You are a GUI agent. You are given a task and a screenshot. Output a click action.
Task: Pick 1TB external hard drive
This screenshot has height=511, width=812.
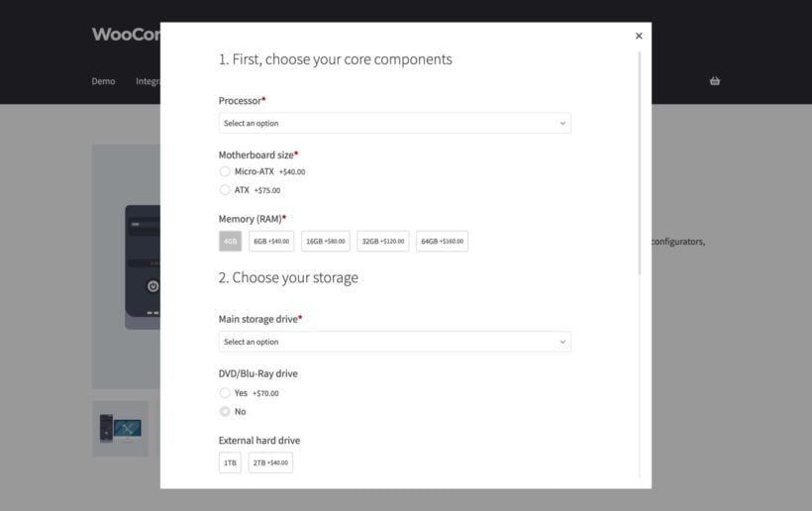tap(230, 462)
